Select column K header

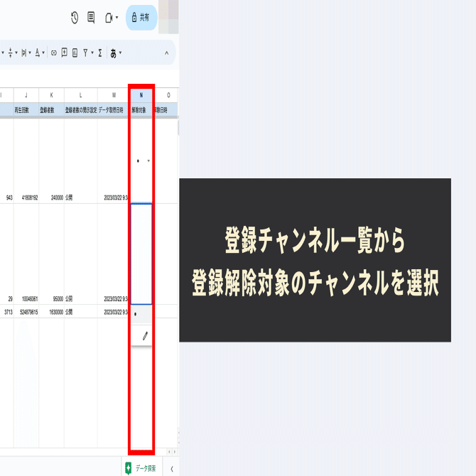tap(51, 95)
